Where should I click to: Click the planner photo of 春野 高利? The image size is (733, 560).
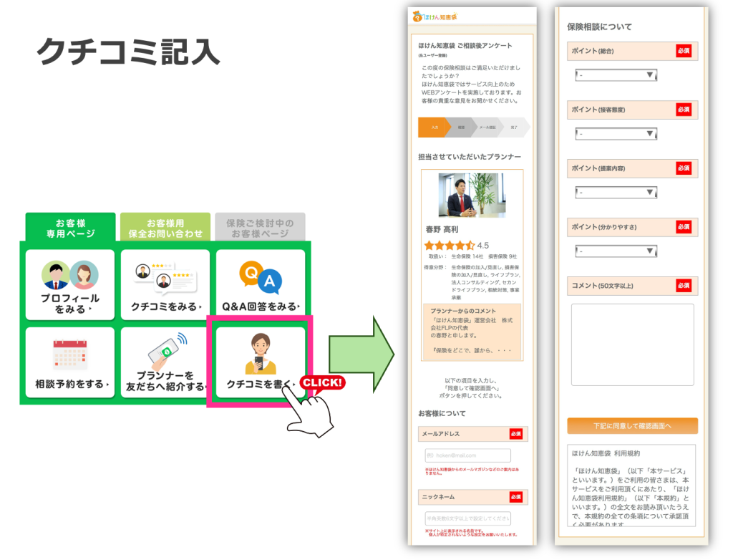[x=472, y=195]
